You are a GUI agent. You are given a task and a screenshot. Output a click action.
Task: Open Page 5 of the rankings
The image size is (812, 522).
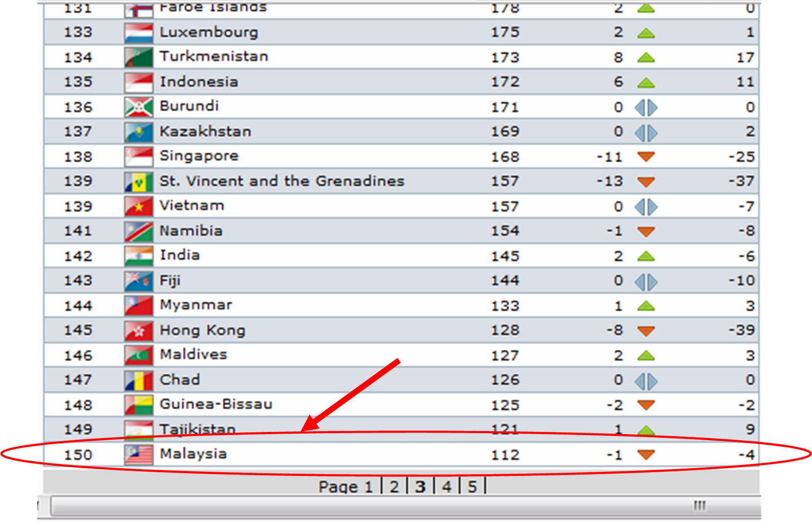[x=472, y=485]
